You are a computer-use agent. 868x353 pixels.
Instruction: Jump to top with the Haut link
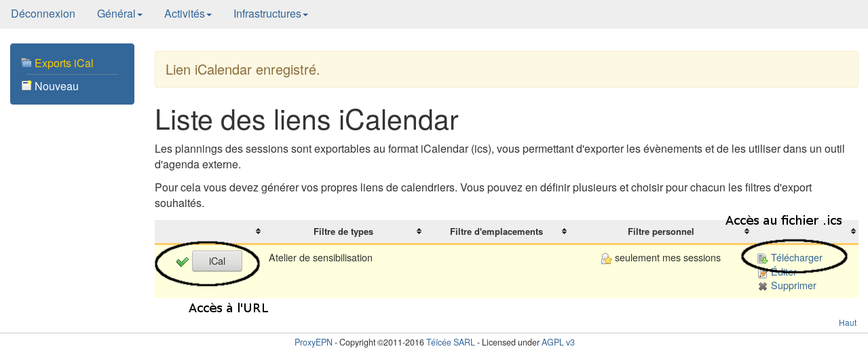pyautogui.click(x=847, y=323)
